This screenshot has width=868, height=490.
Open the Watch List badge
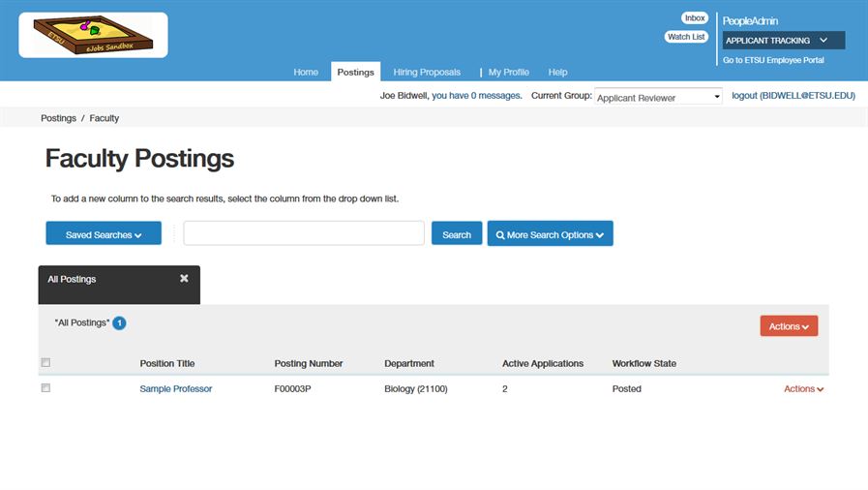tap(686, 37)
